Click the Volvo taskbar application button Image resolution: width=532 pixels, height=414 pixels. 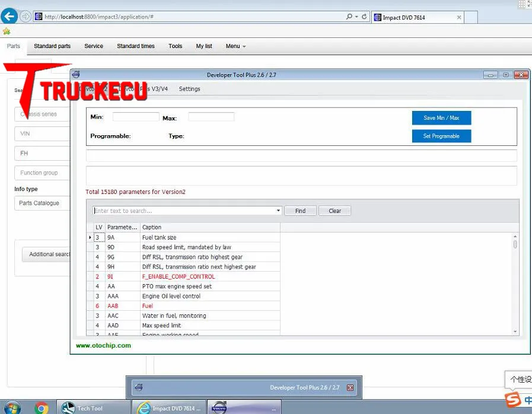pos(244,408)
